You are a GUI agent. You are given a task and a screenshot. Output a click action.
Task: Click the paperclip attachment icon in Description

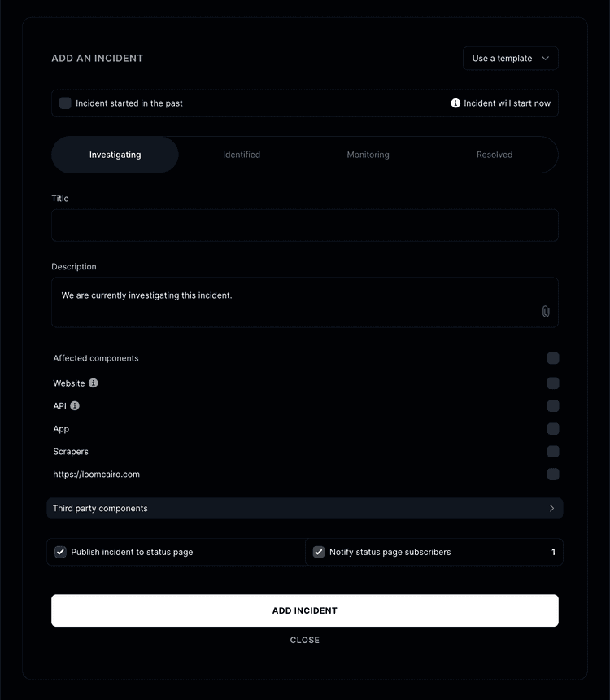click(x=545, y=311)
